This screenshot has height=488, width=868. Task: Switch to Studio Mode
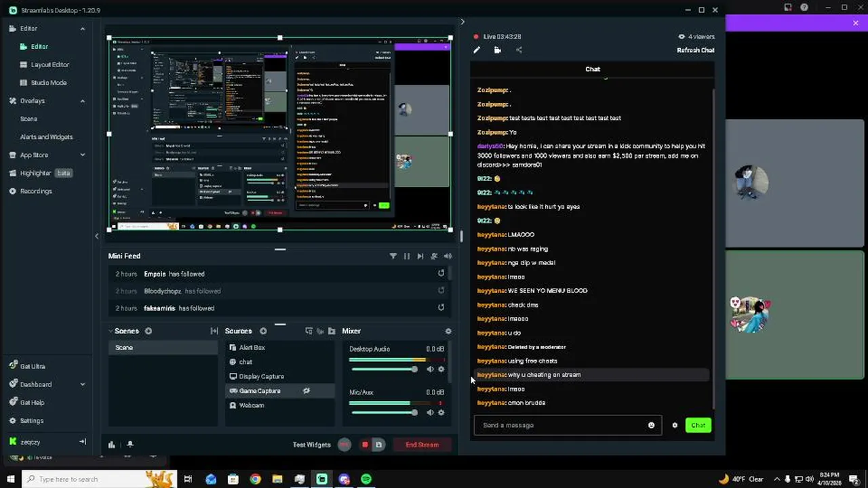[43, 83]
